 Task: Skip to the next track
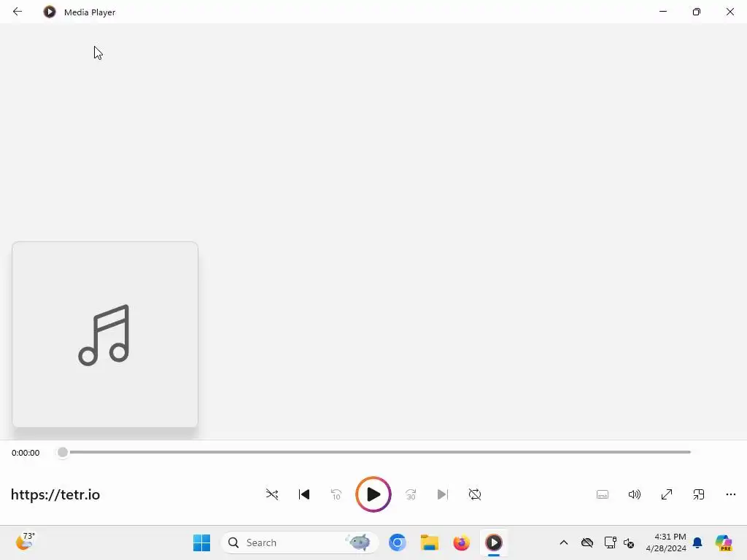(x=443, y=494)
